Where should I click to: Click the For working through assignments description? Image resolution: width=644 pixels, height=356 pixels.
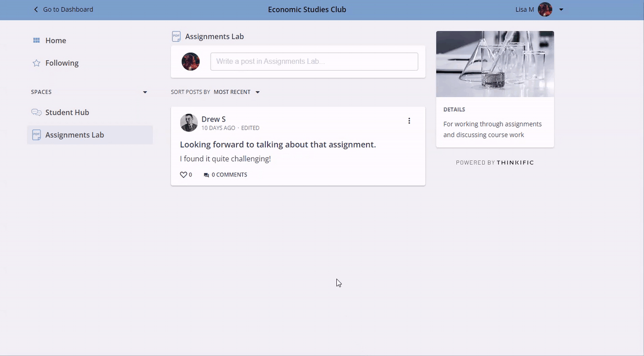[493, 129]
